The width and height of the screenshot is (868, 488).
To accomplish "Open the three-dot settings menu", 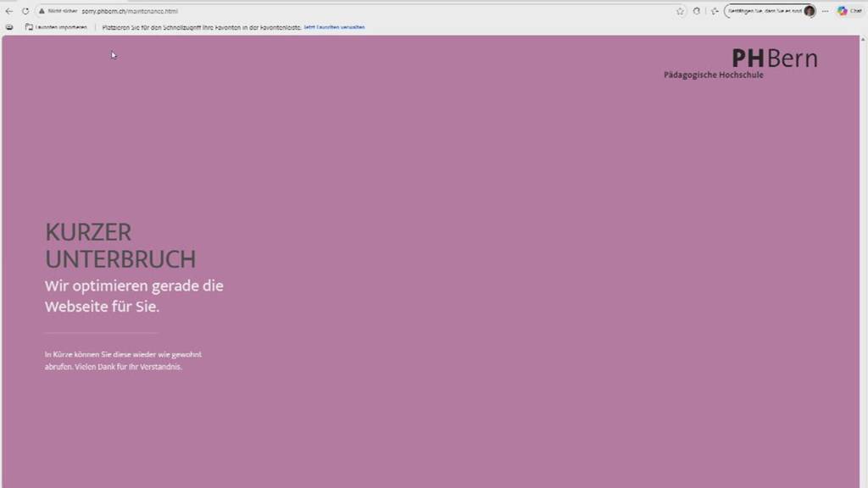I will pos(826,11).
